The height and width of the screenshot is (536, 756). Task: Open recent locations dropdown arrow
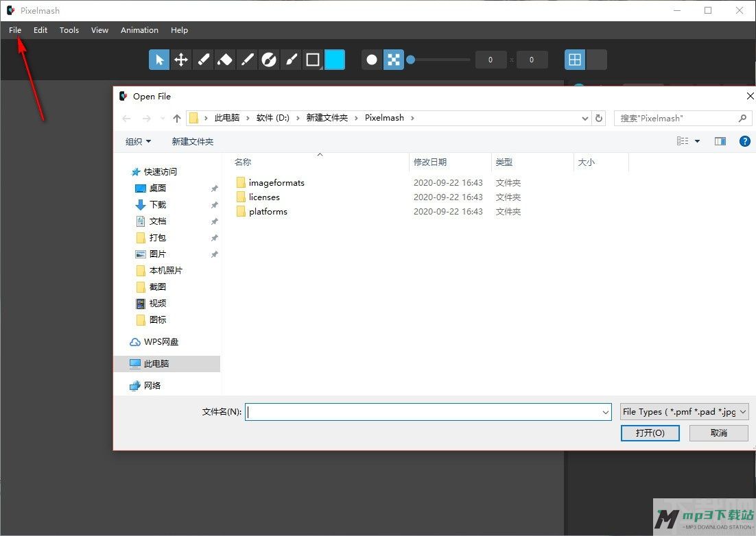click(x=163, y=119)
